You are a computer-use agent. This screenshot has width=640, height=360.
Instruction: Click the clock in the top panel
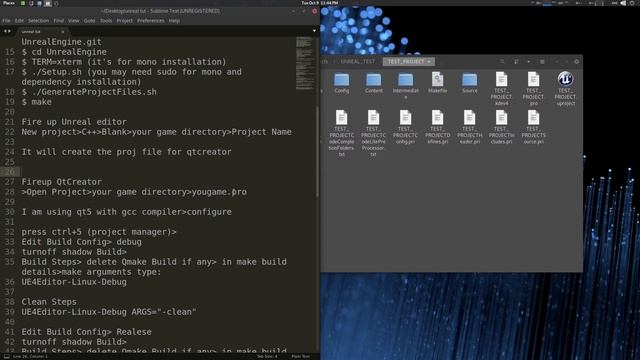point(320,3)
